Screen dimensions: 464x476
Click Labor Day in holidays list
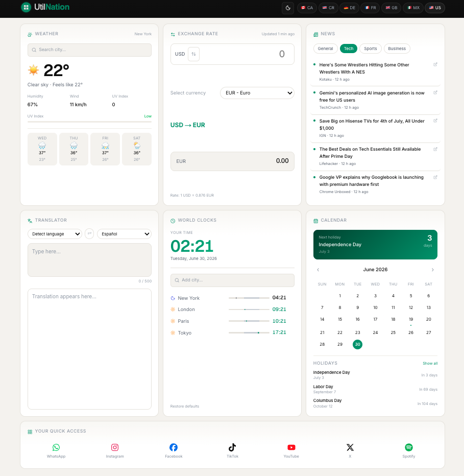click(x=375, y=389)
